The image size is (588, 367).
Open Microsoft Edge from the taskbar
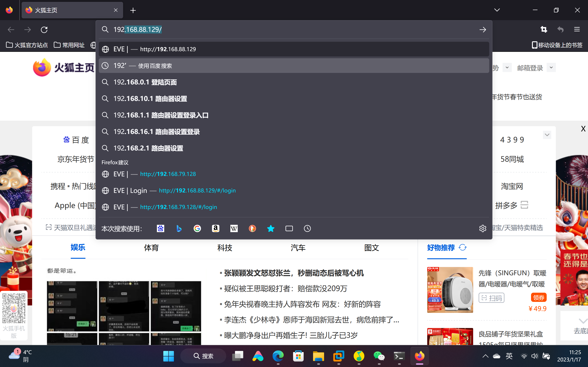278,356
